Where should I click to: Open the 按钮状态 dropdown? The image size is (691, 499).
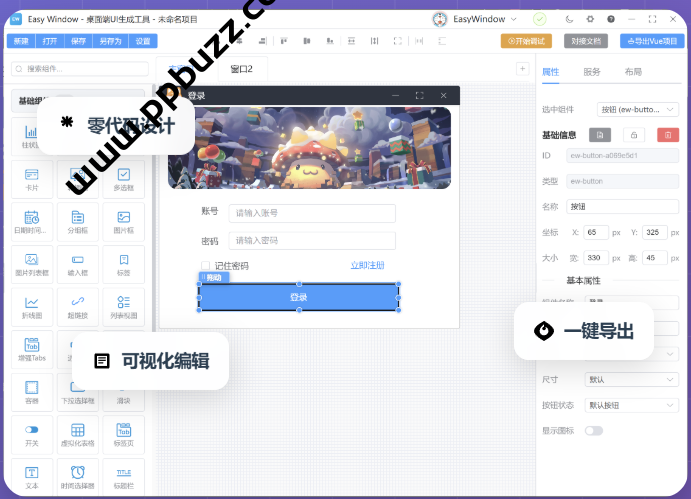[x=631, y=405]
